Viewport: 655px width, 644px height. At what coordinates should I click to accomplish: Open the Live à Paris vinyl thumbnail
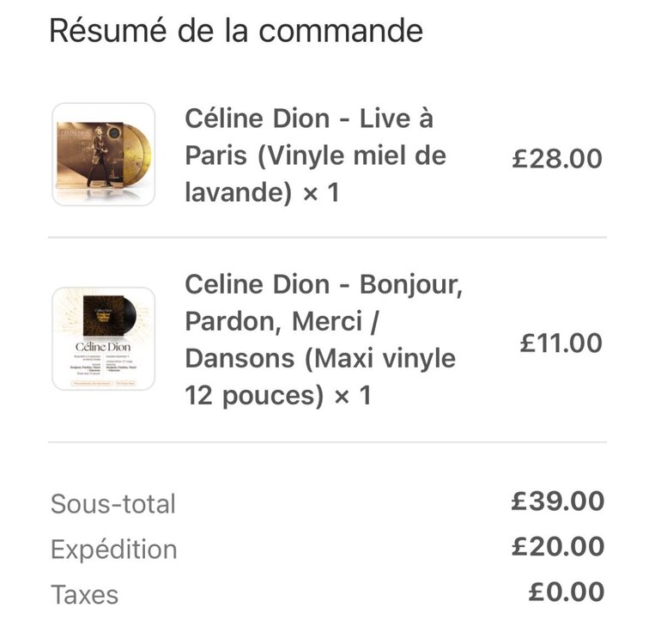[104, 155]
